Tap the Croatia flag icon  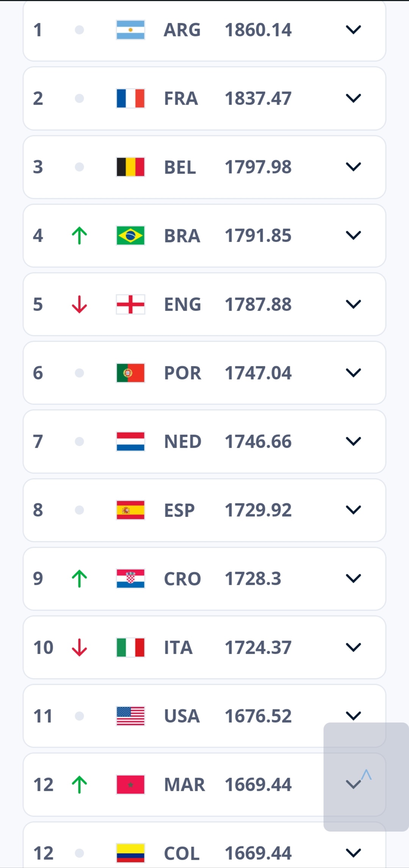pyautogui.click(x=130, y=579)
